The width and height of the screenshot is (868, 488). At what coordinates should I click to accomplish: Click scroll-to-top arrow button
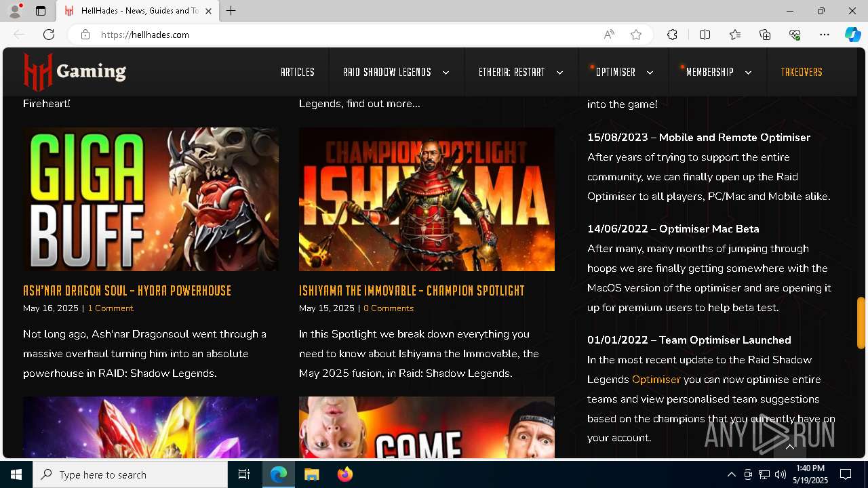pyautogui.click(x=790, y=447)
